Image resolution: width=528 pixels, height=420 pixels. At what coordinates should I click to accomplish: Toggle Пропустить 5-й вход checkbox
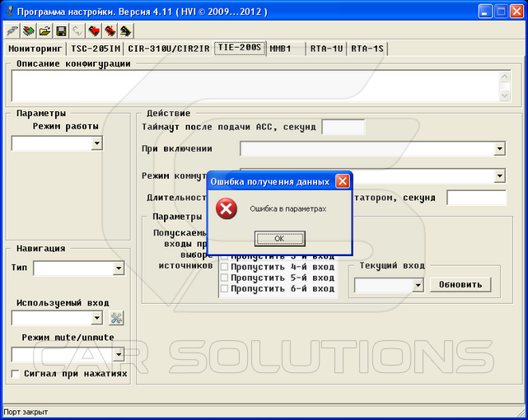224,278
